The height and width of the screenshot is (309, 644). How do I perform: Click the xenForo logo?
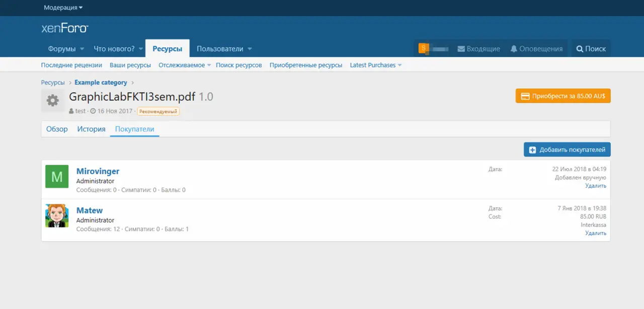(x=64, y=28)
